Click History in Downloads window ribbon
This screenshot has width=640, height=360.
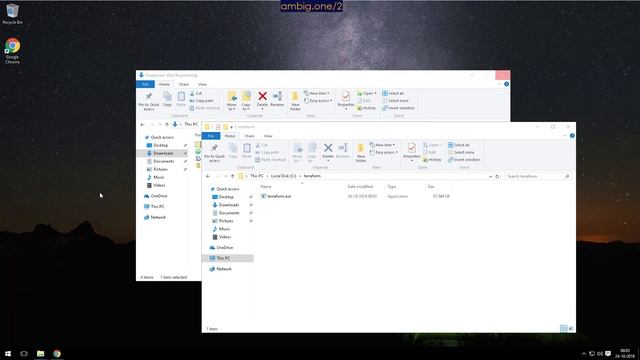click(367, 108)
